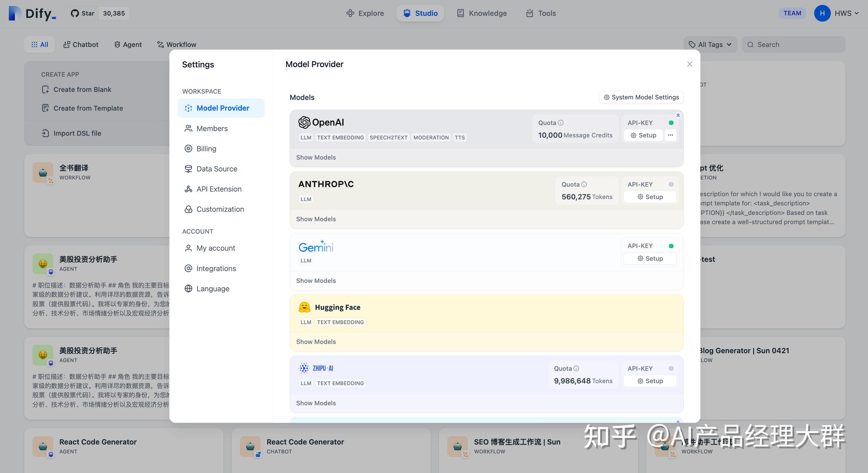Screen dimensions: 868x473
Task: Show Models under Hugging Face
Action: (x=316, y=341)
